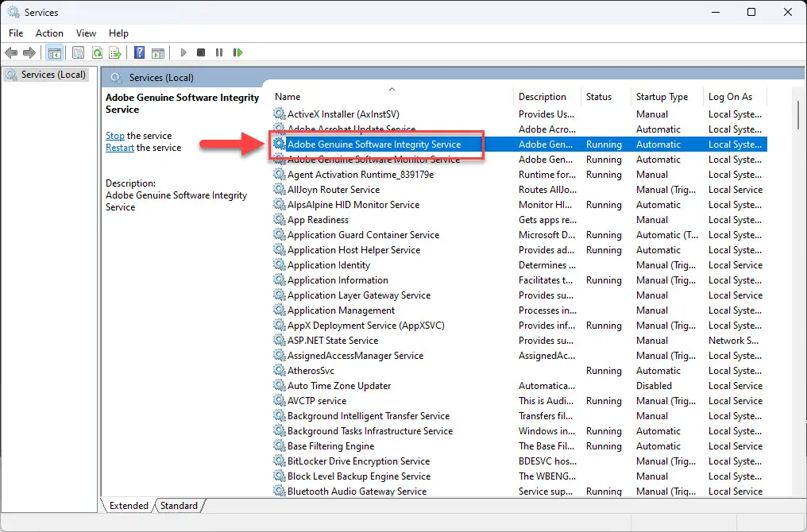Click the Start Service play icon
Image resolution: width=807 pixels, height=532 pixels.
click(x=183, y=52)
